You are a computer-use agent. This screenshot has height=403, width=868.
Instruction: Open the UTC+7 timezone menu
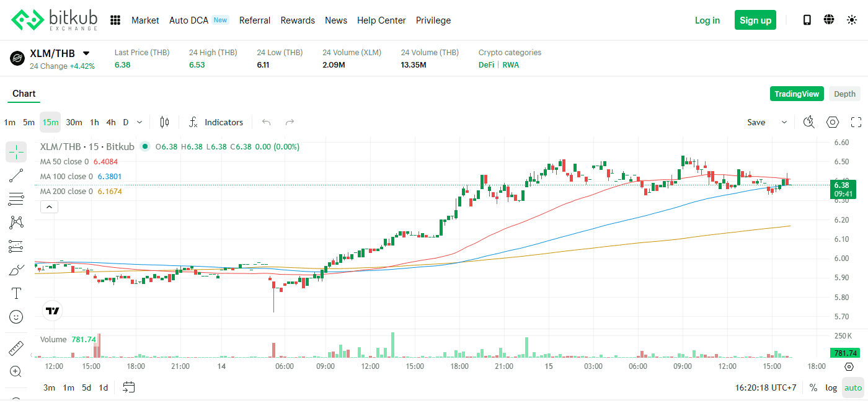coord(766,387)
